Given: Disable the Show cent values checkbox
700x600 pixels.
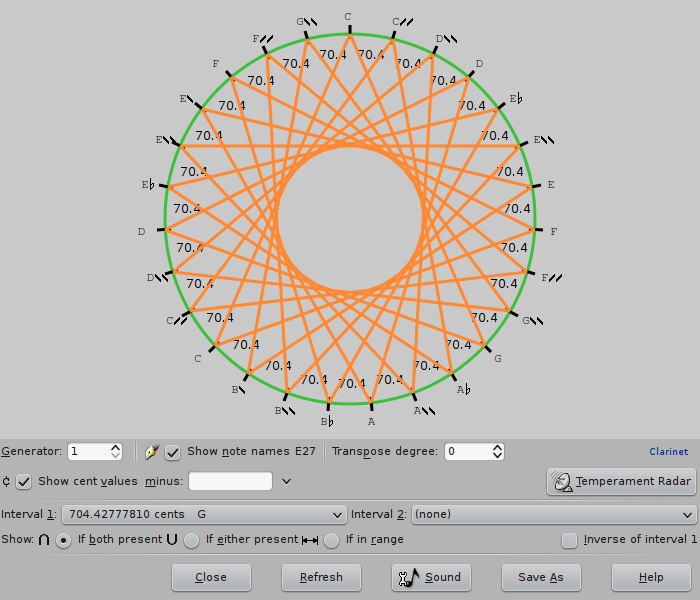Looking at the screenshot, I should click(x=24, y=482).
